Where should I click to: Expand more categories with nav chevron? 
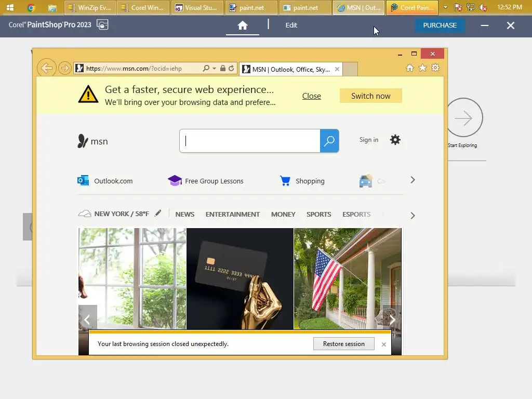pos(413,216)
